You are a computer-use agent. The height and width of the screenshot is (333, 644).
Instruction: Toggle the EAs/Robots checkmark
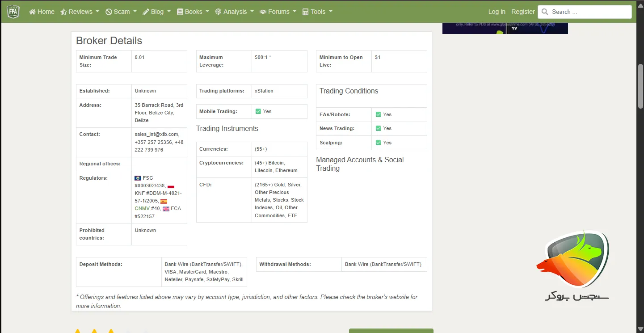[378, 114]
